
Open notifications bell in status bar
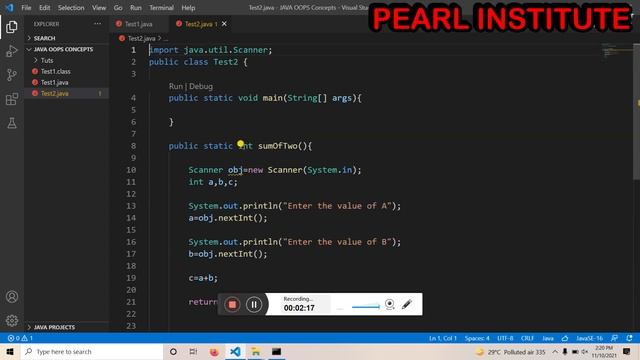click(x=629, y=338)
